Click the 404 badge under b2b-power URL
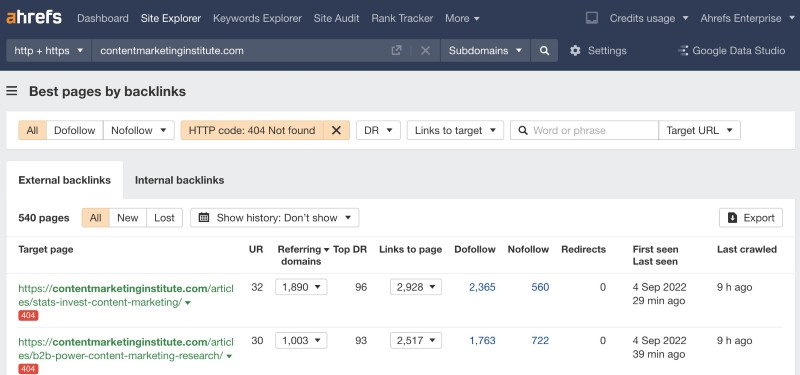This screenshot has height=375, width=800. click(x=28, y=369)
